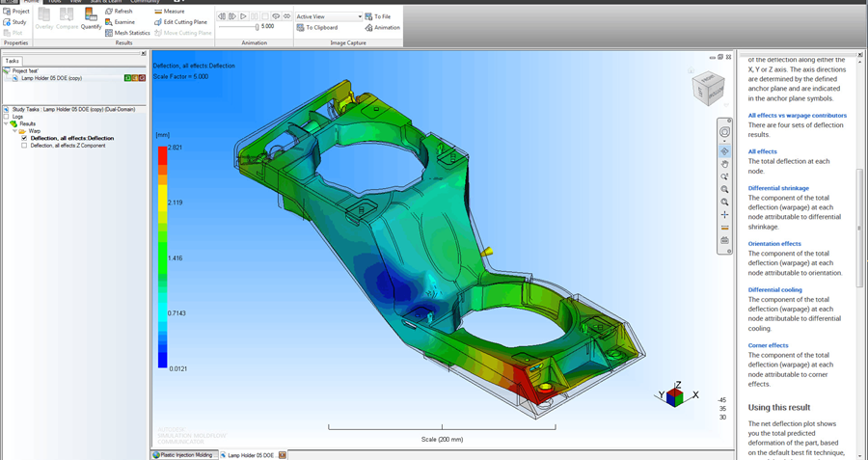This screenshot has height=460, width=868.
Task: Pick the Measure tool in the navigation bar
Action: (x=724, y=228)
